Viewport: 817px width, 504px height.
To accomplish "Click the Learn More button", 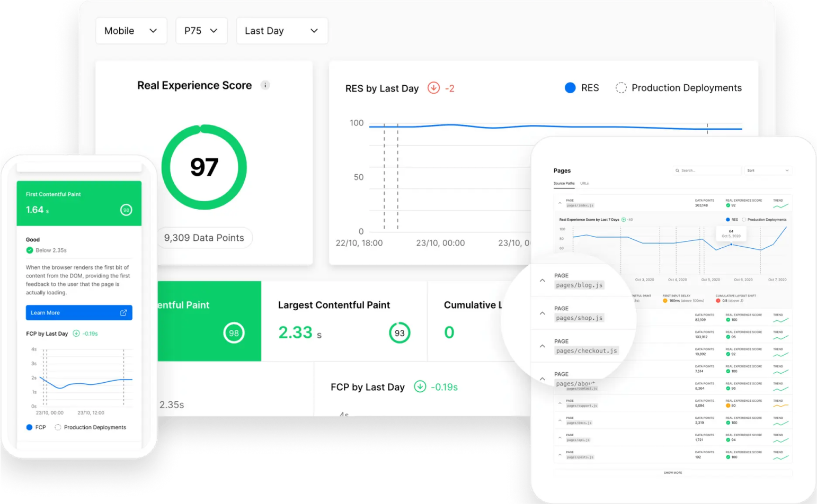I will point(78,313).
